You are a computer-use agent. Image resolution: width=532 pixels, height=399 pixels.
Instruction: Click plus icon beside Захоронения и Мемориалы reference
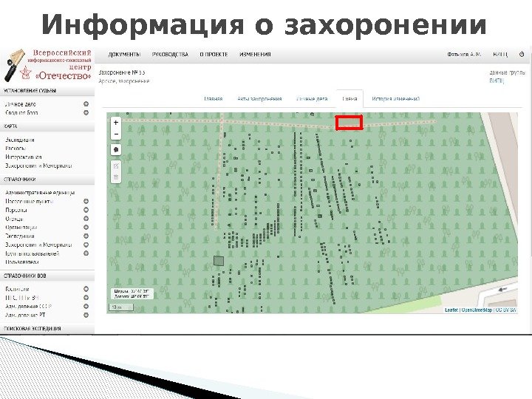click(x=86, y=245)
